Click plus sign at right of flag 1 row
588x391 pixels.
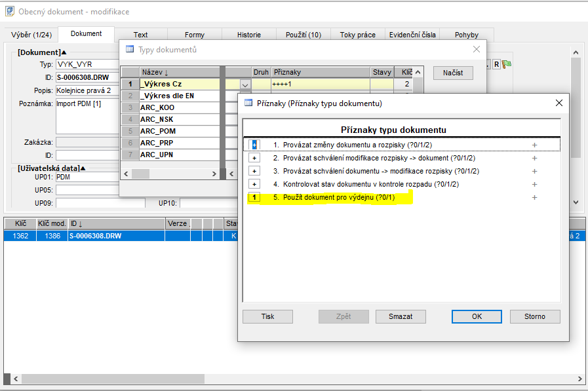point(534,145)
